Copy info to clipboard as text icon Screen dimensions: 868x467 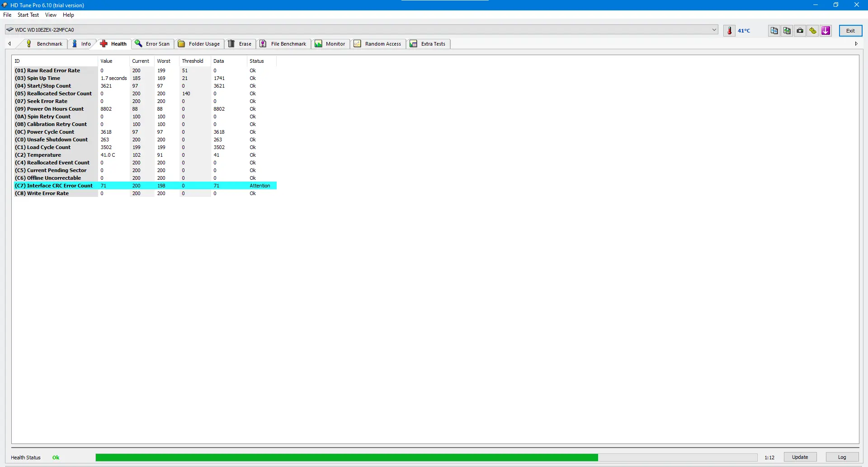point(774,31)
